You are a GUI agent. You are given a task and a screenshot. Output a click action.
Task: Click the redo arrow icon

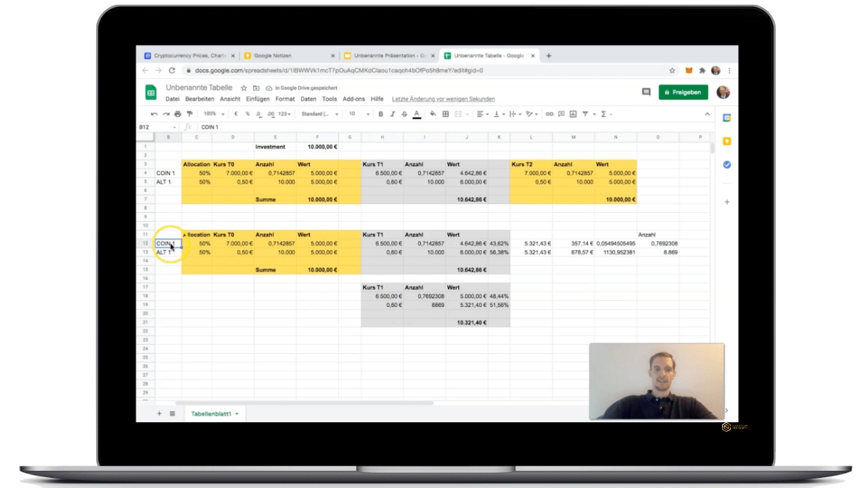(x=166, y=114)
